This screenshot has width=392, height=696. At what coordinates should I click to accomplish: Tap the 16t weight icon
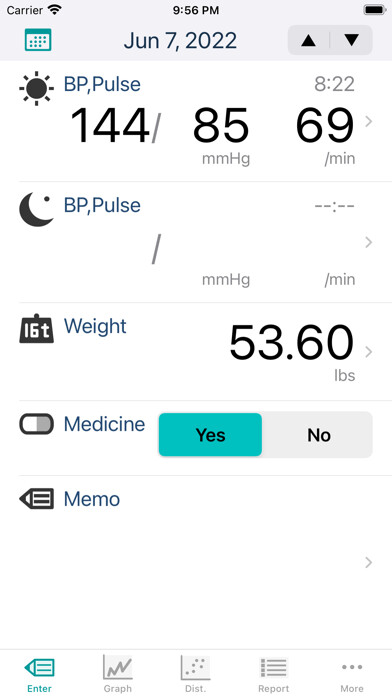click(x=36, y=329)
